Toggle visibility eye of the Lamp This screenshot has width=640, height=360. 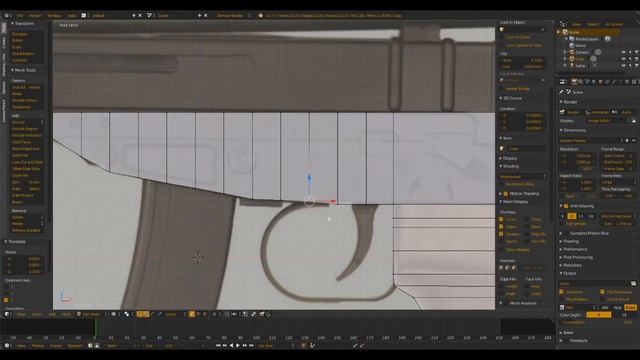623,65
